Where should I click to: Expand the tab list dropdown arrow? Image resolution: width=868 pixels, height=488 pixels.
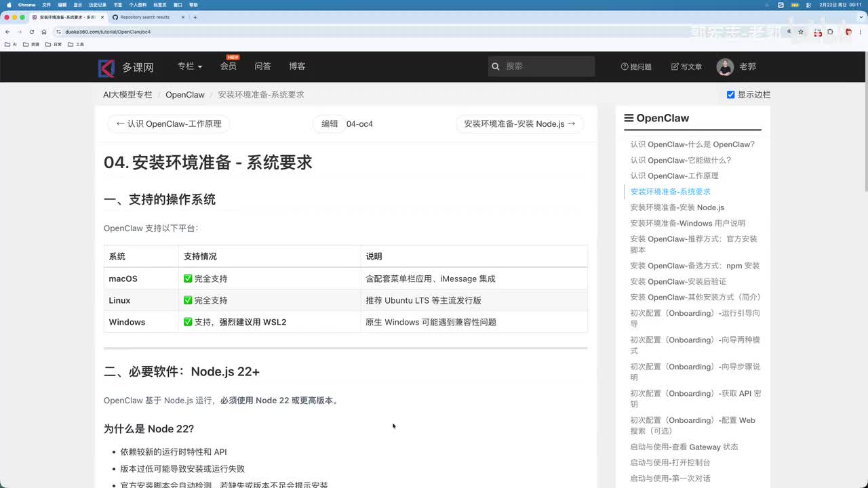[860, 17]
